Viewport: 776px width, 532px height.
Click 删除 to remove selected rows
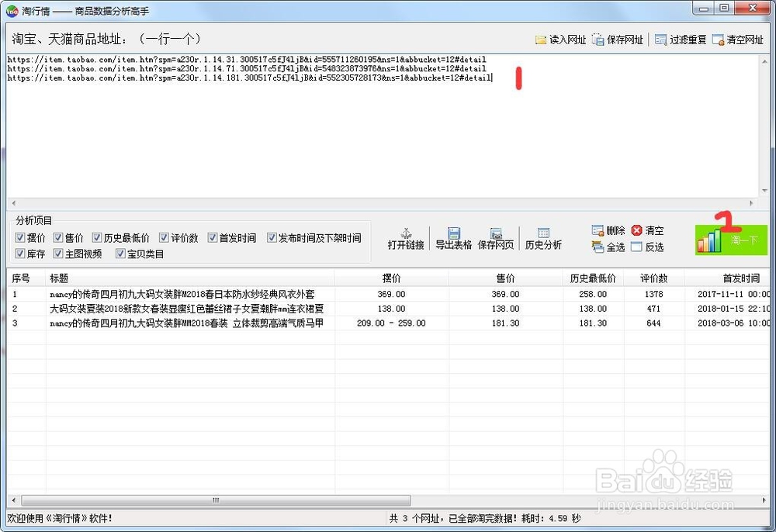point(608,230)
